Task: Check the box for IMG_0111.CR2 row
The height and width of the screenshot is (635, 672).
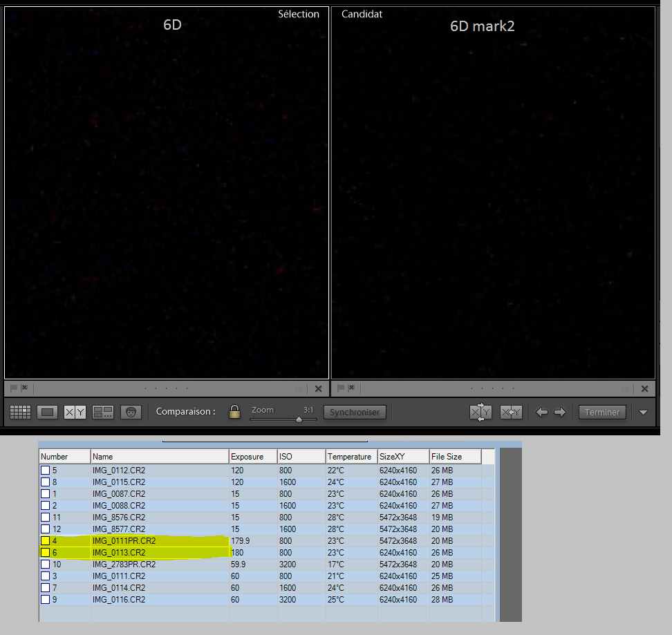Action: [x=45, y=576]
